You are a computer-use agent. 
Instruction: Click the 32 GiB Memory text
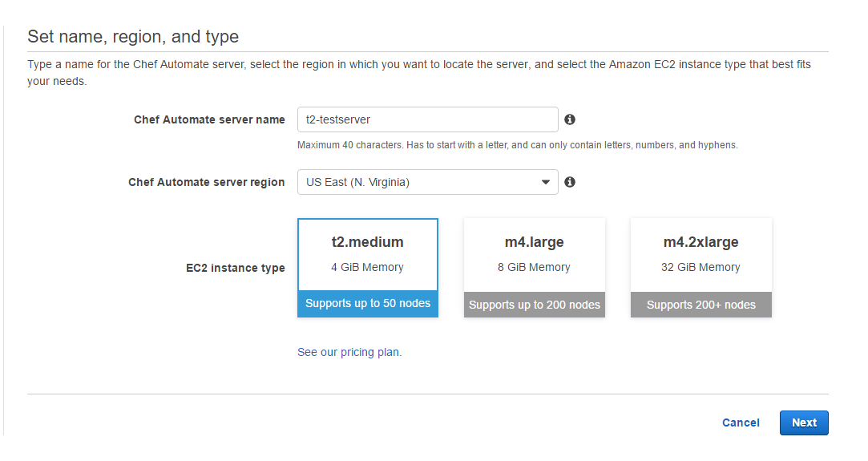point(700,267)
